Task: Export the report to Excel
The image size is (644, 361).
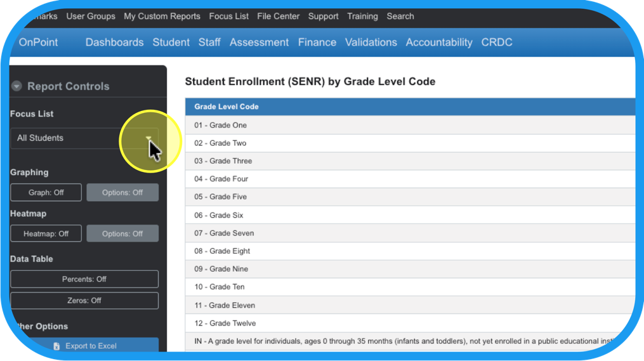Action: (91, 346)
